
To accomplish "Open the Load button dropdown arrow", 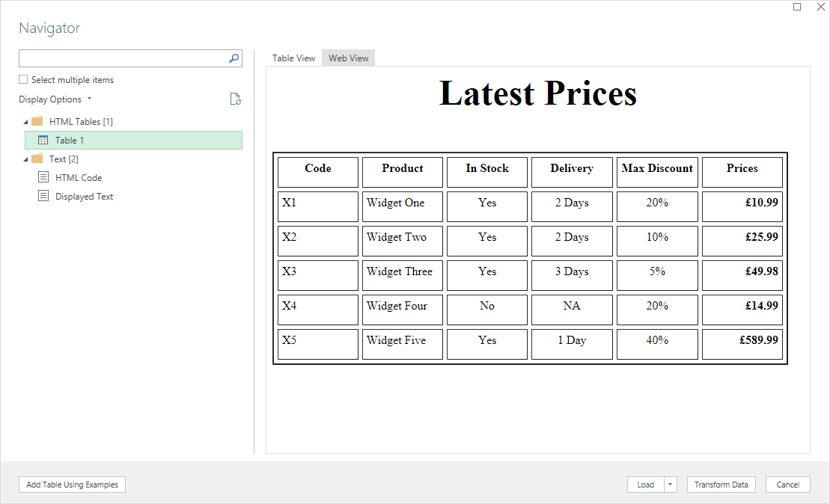I will tap(670, 485).
